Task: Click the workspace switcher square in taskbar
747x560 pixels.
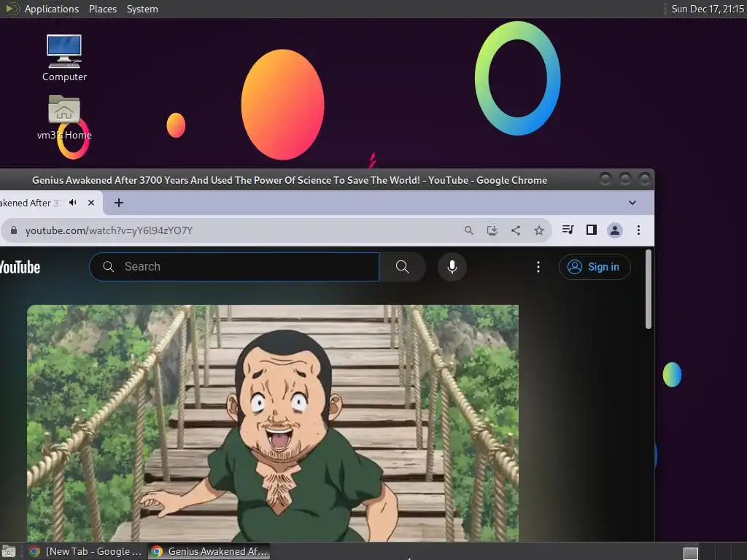Action: pyautogui.click(x=691, y=553)
